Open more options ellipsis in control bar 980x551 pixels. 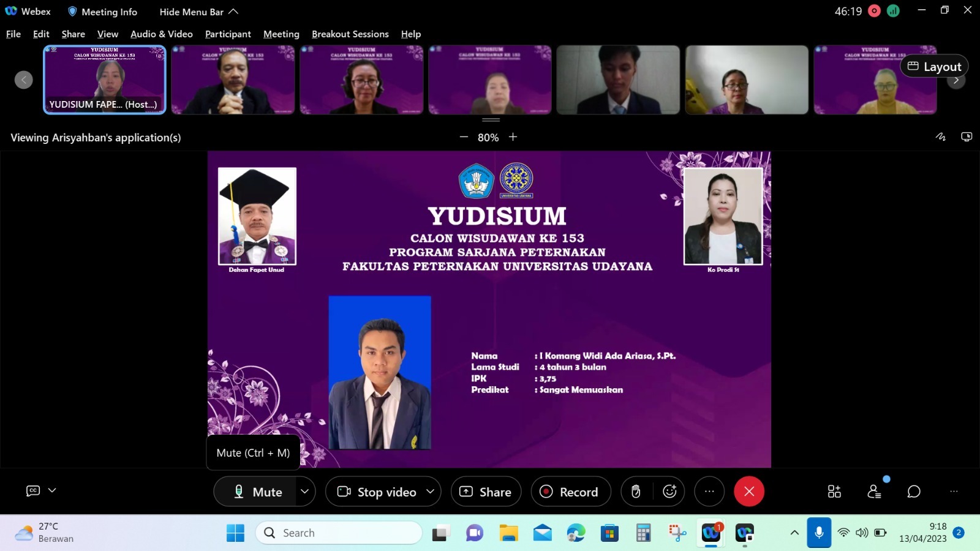(x=709, y=492)
